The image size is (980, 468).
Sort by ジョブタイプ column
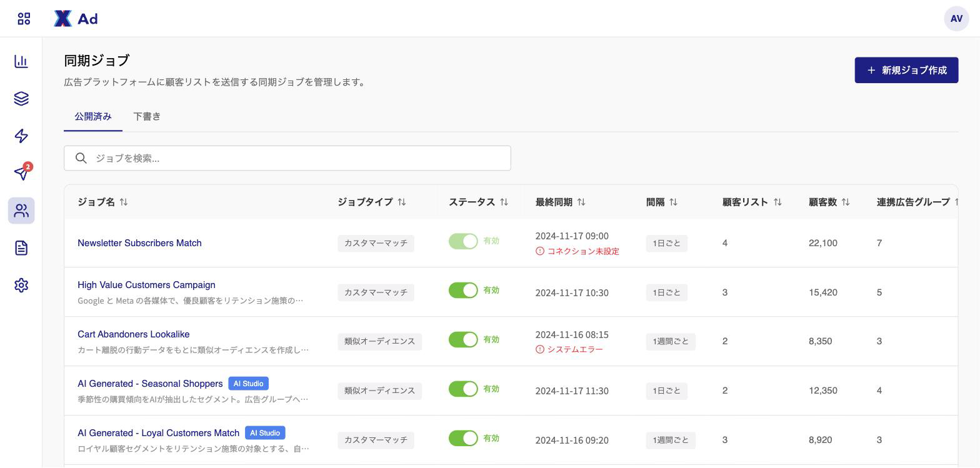coord(402,202)
